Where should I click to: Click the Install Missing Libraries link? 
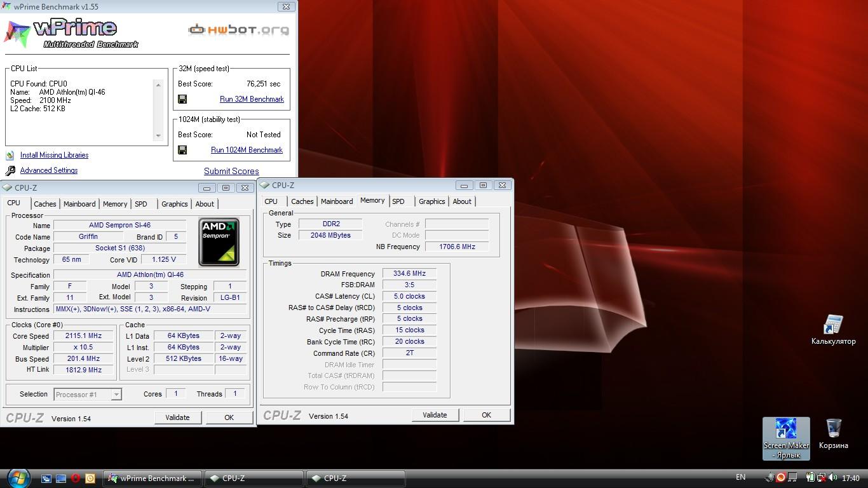click(x=54, y=155)
